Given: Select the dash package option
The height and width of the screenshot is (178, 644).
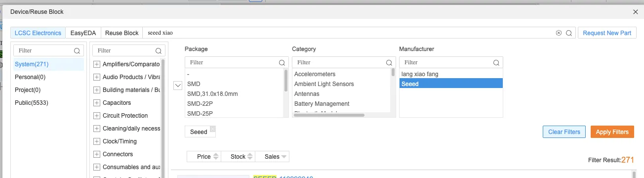Looking at the screenshot, I should 234,74.
